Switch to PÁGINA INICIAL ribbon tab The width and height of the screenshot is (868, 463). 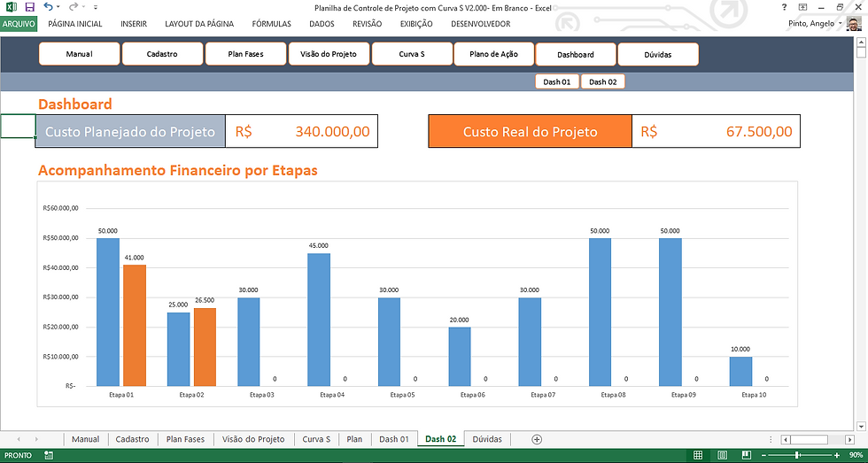click(x=74, y=24)
